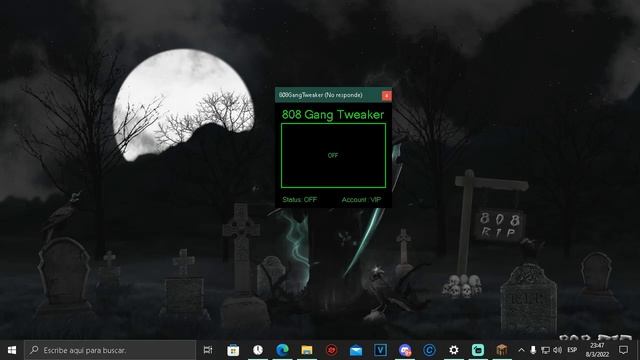This screenshot has height=360, width=640.
Task: Click the Escribe aquí para buscar search box
Action: 110,350
